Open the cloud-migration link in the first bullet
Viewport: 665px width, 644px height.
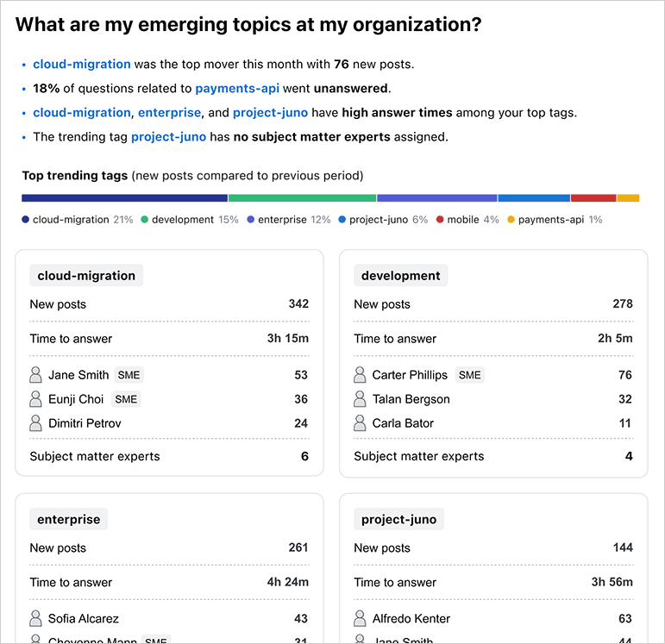(82, 64)
